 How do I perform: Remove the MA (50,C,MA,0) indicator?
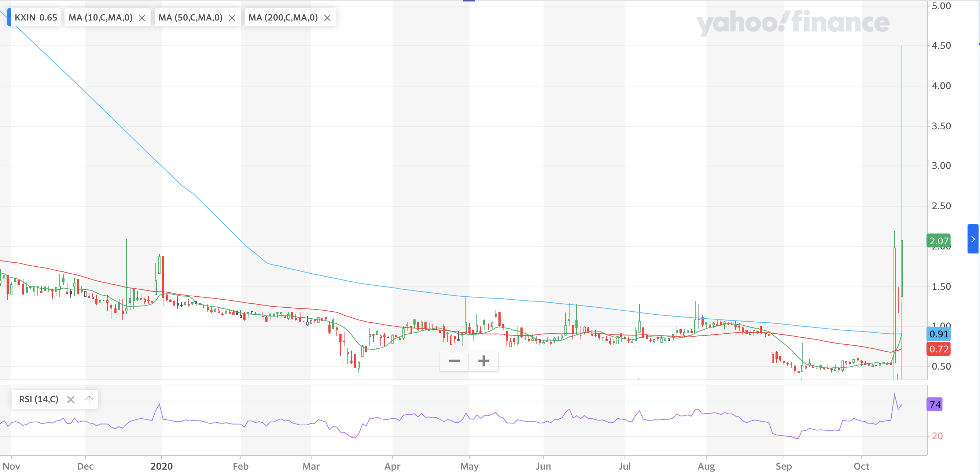[x=232, y=18]
